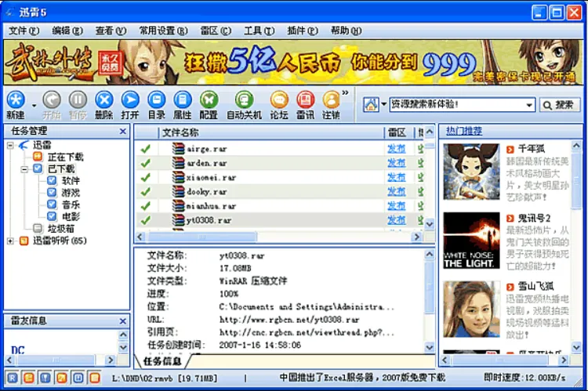The width and height of the screenshot is (588, 391).
Task: Open the 配置 configuration icon
Action: pyautogui.click(x=209, y=100)
